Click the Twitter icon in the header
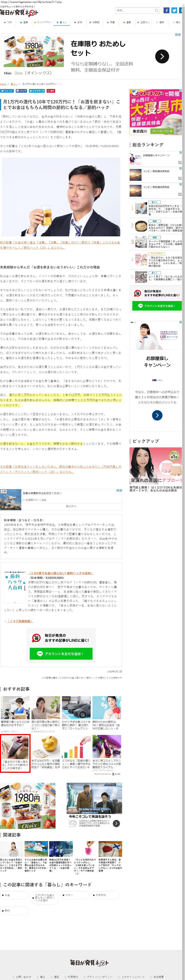The height and width of the screenshot is (980, 185). pyautogui.click(x=174, y=10)
